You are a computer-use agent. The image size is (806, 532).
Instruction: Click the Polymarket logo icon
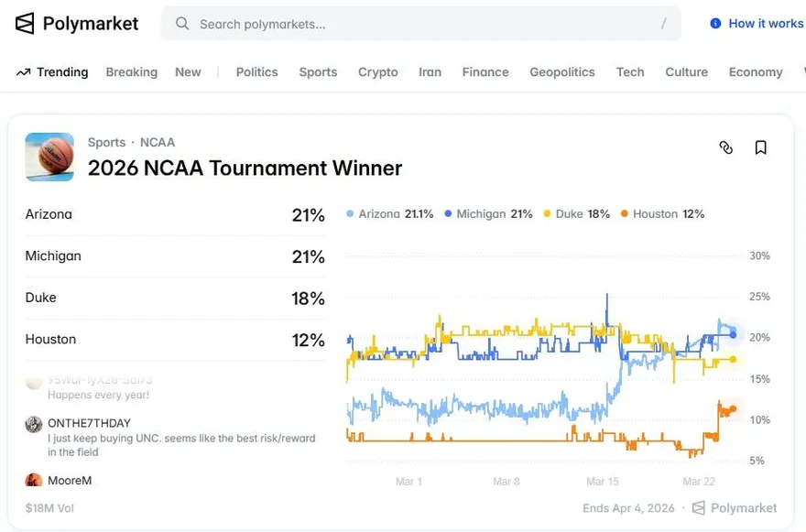coord(25,23)
